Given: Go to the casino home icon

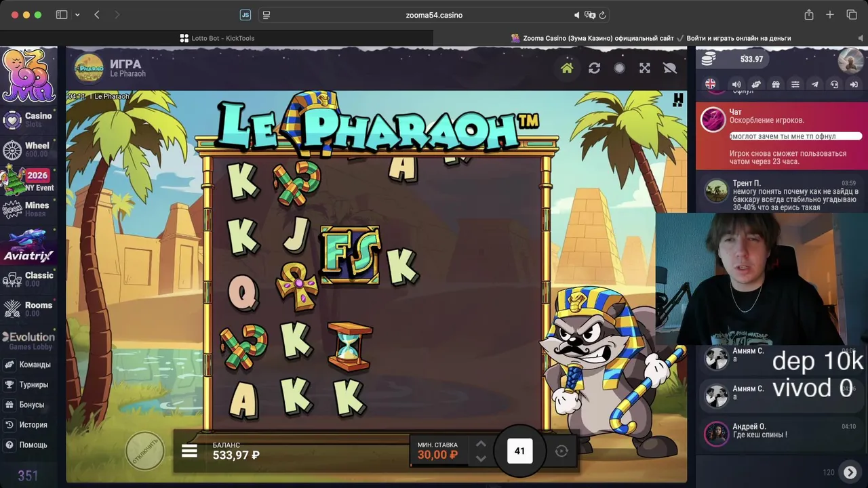Looking at the screenshot, I should pos(567,68).
